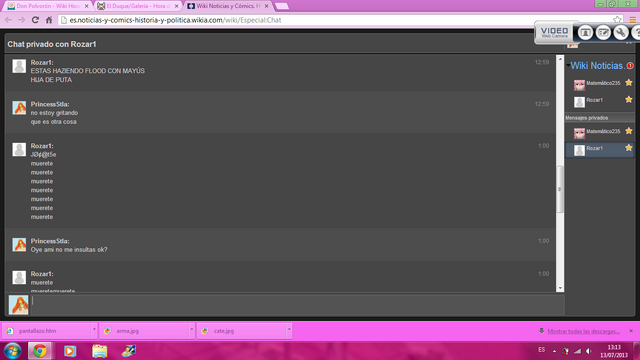Viewport: 640px width, 360px height.
Task: Open dropdown arrow beside cate.jpg download
Action: point(289,331)
